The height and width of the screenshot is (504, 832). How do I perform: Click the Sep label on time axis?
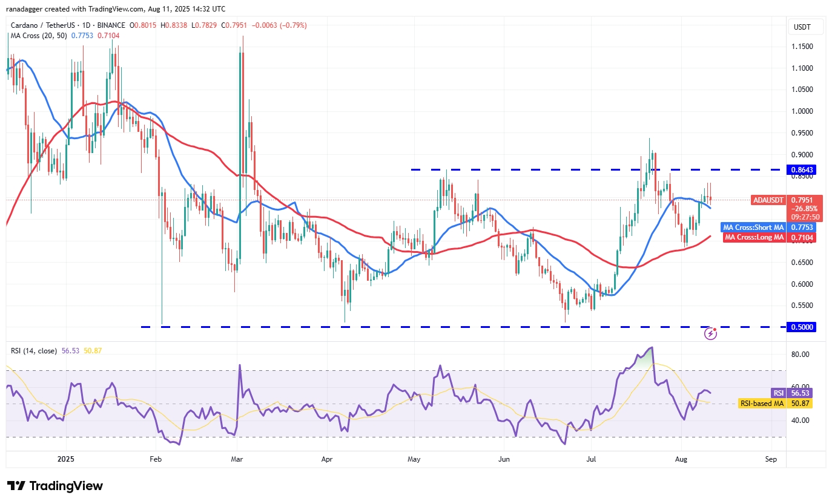click(x=771, y=459)
